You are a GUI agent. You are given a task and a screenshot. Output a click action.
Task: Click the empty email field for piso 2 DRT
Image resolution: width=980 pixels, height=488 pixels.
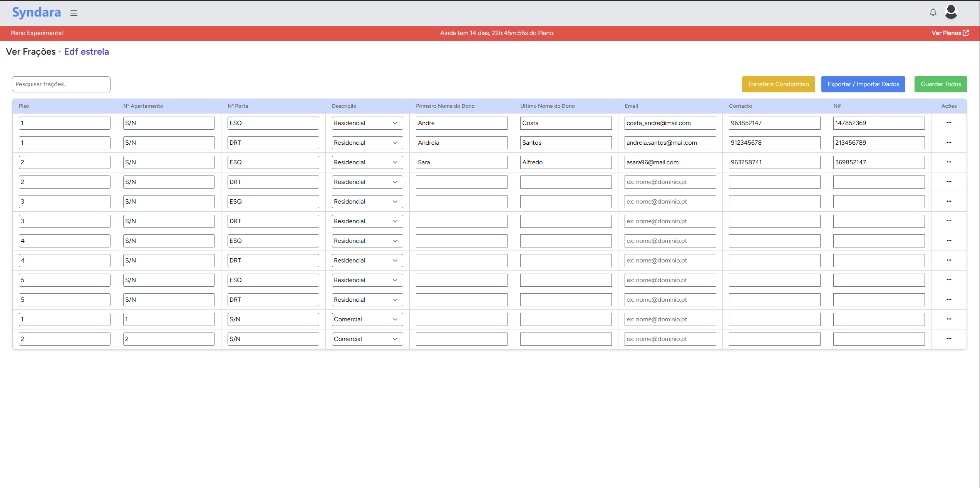(670, 182)
